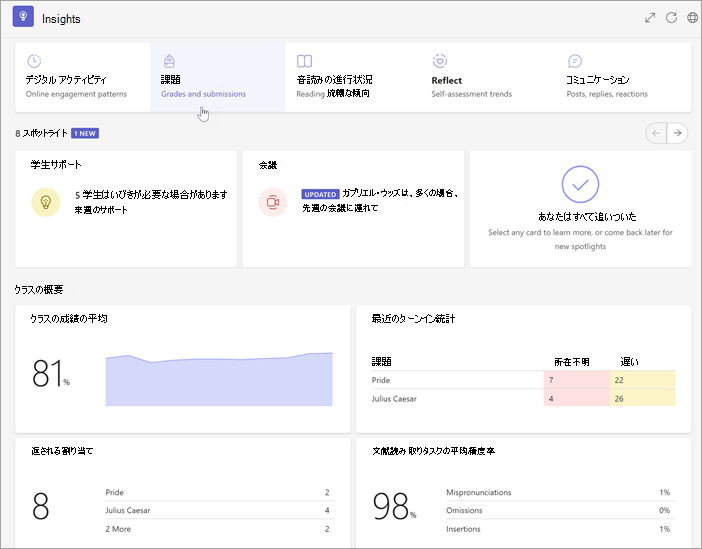Click the Insights lightbulb app icon

point(23,17)
